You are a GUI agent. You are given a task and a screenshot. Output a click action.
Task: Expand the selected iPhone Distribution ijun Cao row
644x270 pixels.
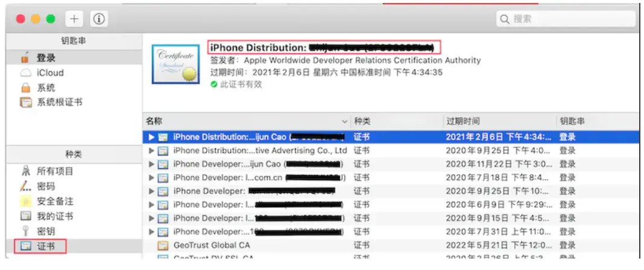point(151,137)
